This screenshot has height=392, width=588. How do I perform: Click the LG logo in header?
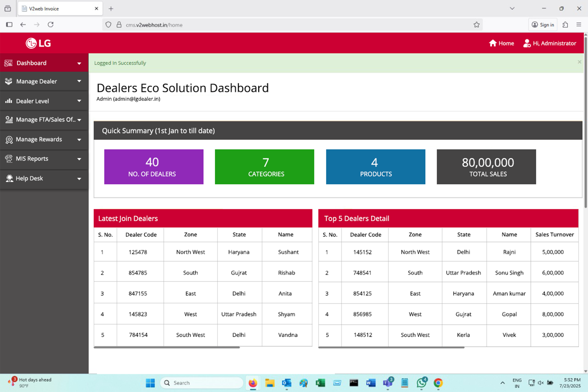point(38,43)
